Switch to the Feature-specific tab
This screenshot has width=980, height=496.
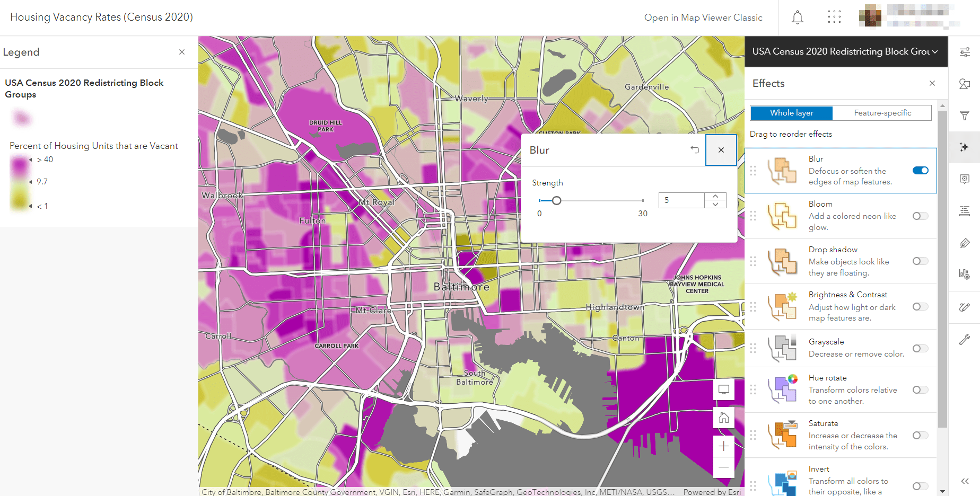coord(882,113)
